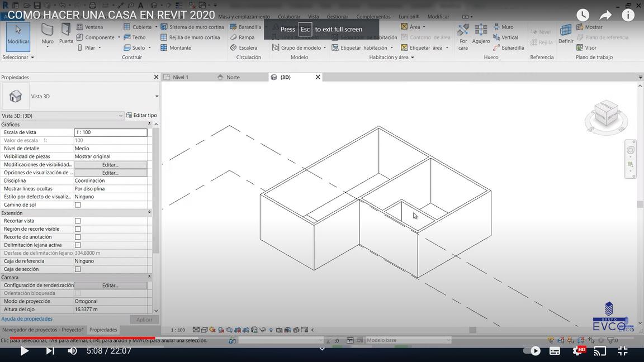Click the Mostrar work plane button
The width and height of the screenshot is (644, 362).
click(x=590, y=27)
